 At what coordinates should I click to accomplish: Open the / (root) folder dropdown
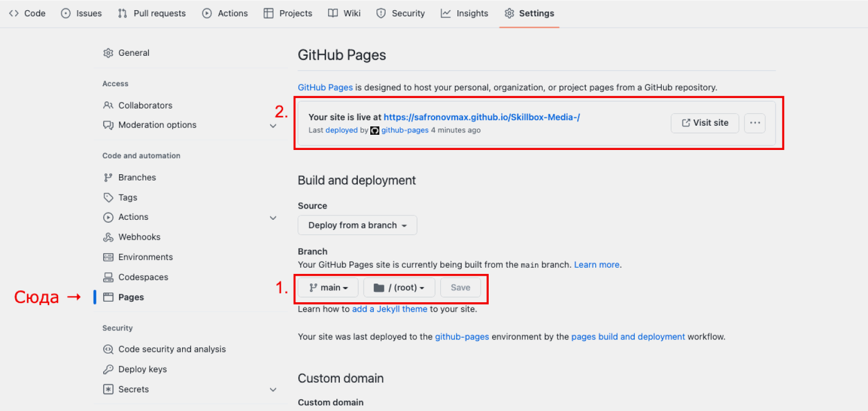399,288
